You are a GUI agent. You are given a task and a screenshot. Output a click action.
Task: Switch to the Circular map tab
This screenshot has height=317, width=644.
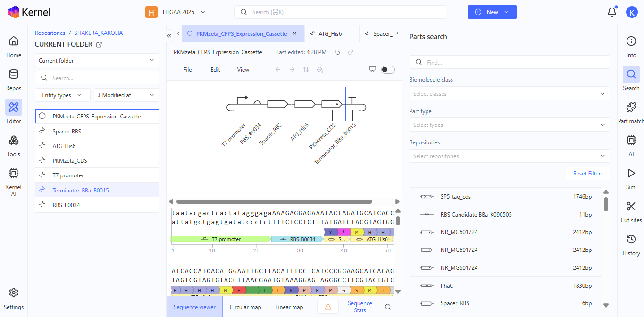pos(245,307)
